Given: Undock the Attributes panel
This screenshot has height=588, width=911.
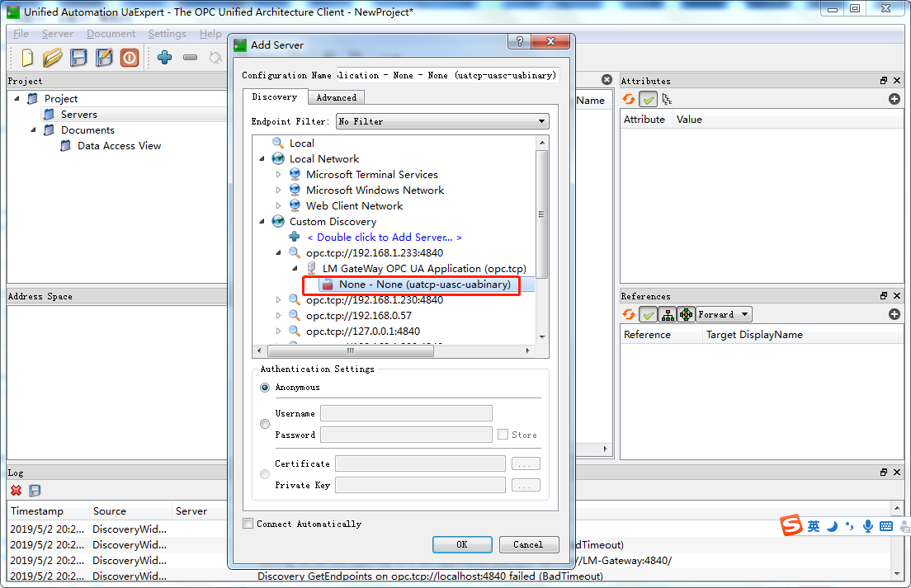Looking at the screenshot, I should 884,81.
